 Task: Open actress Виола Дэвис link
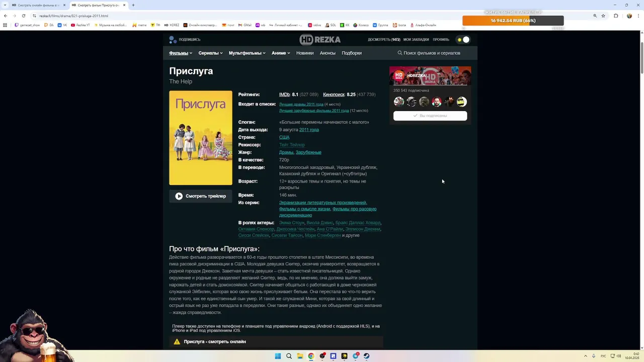click(319, 223)
